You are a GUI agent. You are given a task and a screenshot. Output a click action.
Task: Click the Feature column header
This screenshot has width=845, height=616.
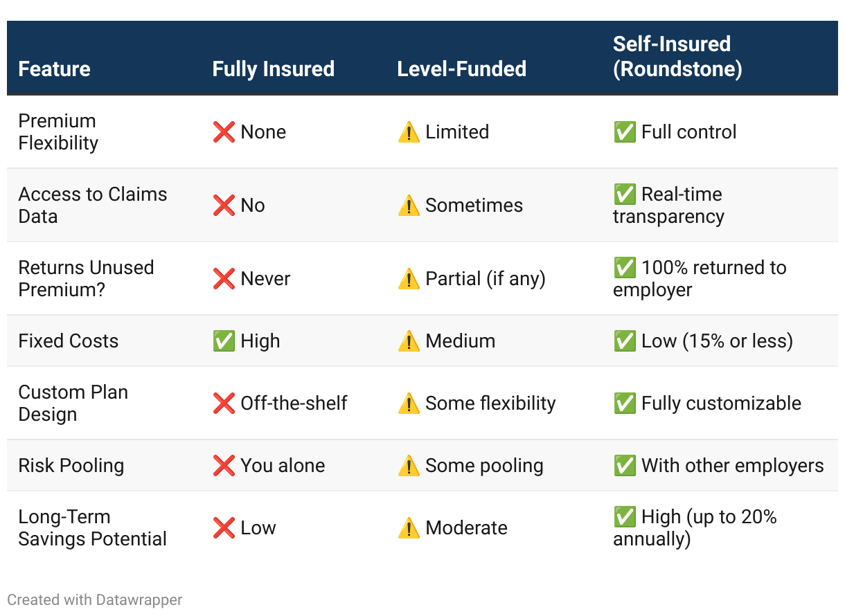pos(54,69)
